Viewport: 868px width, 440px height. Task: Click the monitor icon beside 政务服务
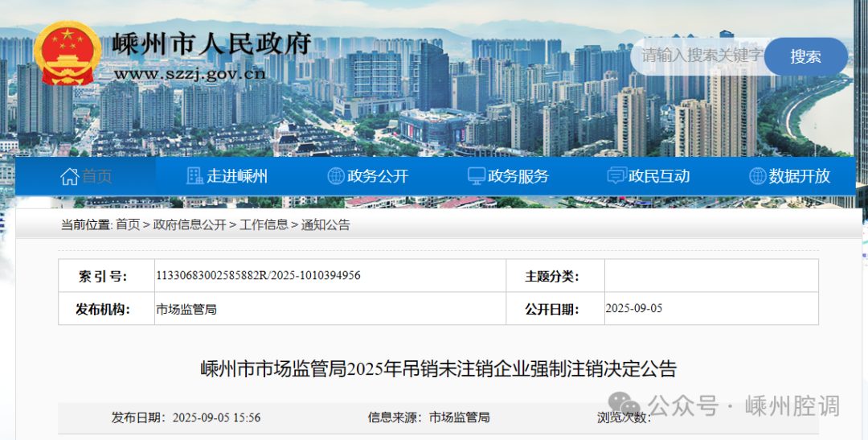(477, 176)
